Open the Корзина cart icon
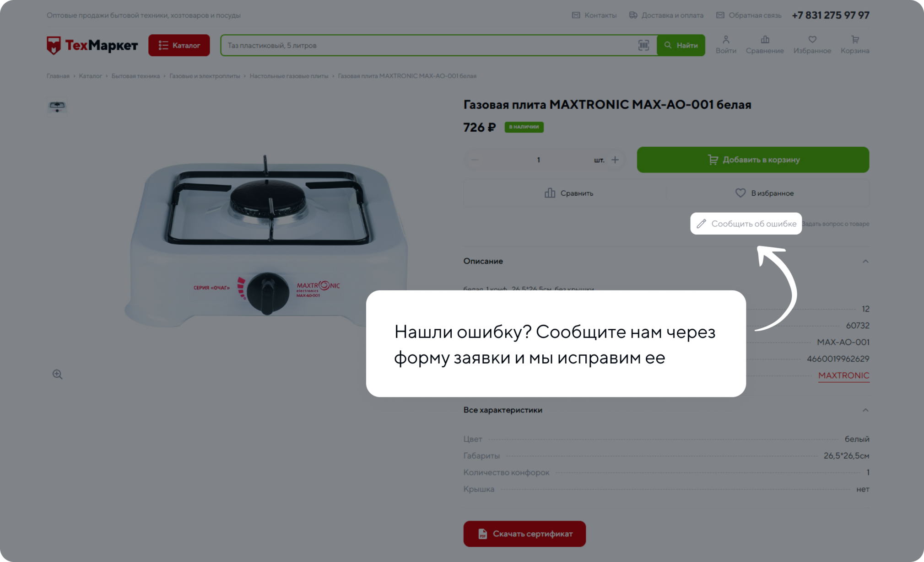The width and height of the screenshot is (924, 562). (x=855, y=45)
